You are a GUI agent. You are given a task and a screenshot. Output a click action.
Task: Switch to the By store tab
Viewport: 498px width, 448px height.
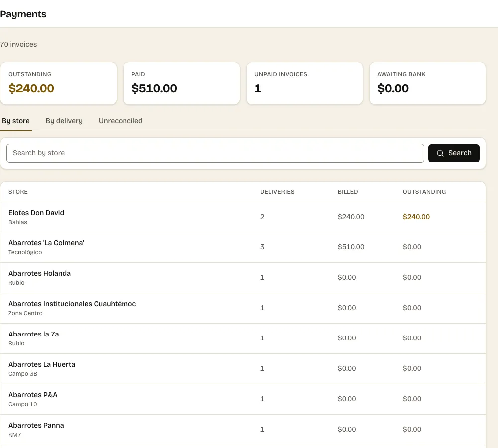point(16,121)
